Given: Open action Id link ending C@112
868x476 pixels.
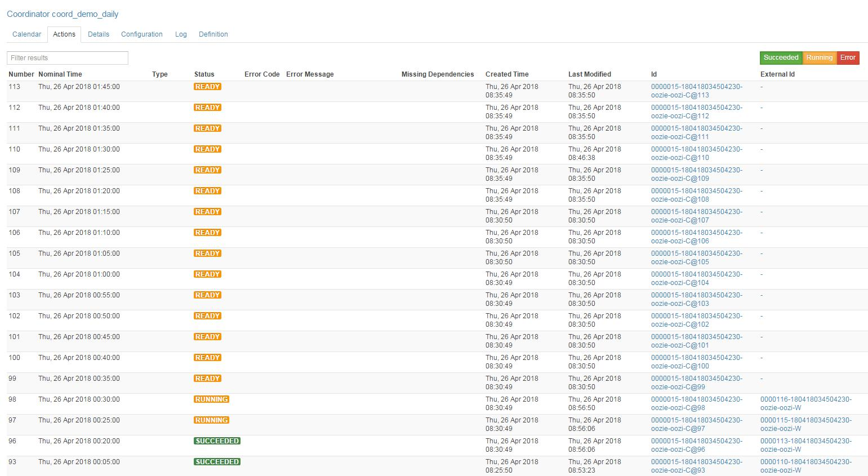Looking at the screenshot, I should 697,112.
